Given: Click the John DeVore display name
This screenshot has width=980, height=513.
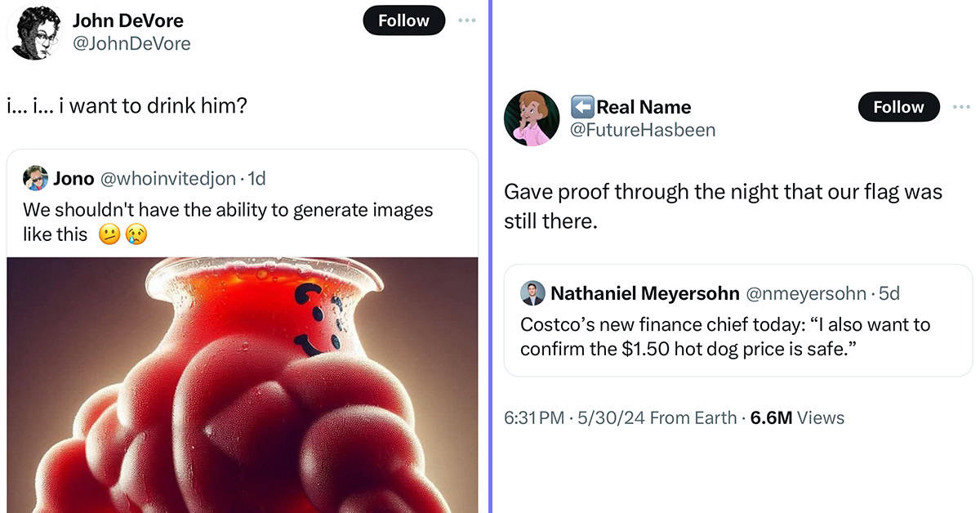Looking at the screenshot, I should pos(127,20).
